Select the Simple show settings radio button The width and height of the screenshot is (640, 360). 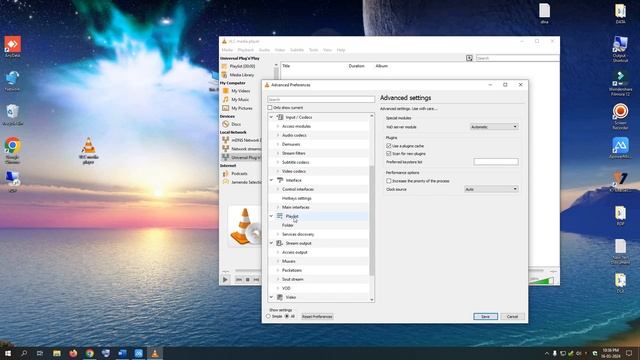click(x=269, y=316)
